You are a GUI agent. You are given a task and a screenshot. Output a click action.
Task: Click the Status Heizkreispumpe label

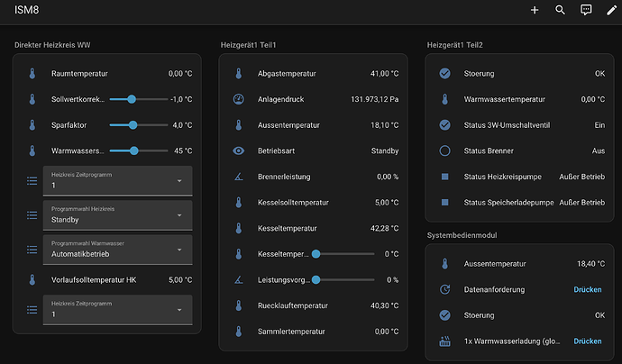[x=503, y=177]
